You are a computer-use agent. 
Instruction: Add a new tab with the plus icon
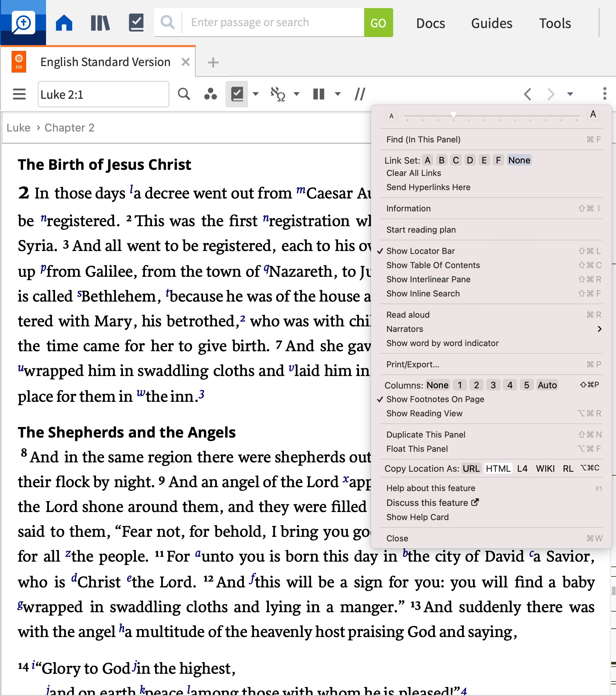213,62
